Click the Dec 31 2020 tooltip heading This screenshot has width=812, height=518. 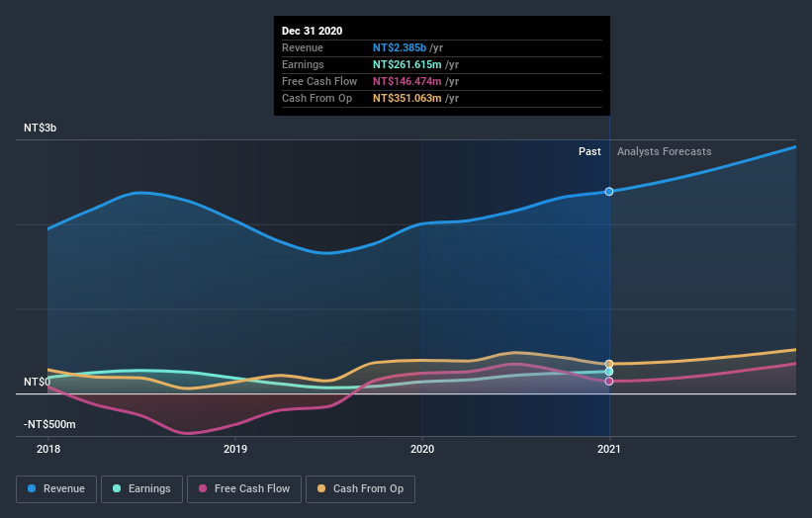point(312,31)
